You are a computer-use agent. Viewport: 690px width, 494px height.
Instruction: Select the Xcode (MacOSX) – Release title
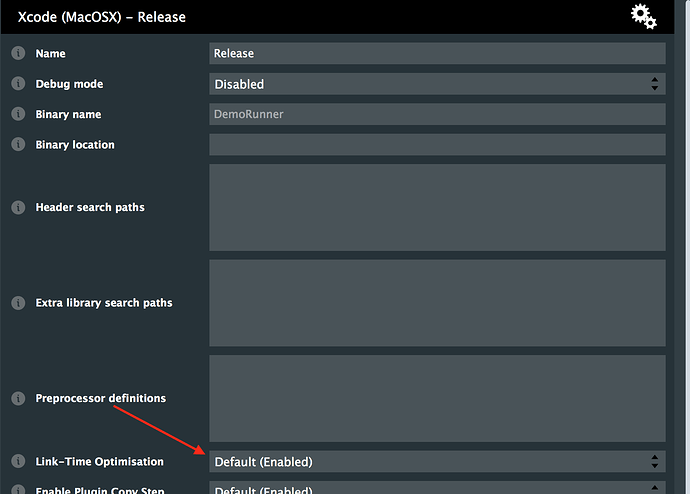click(102, 17)
